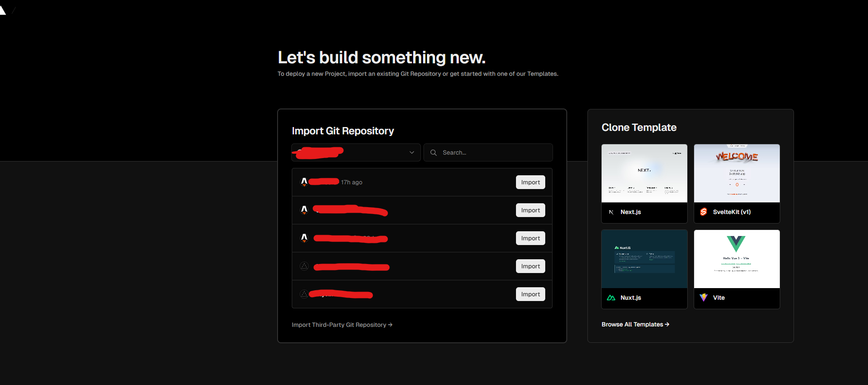This screenshot has width=868, height=385.
Task: Click the Vite logo icon
Action: click(704, 298)
